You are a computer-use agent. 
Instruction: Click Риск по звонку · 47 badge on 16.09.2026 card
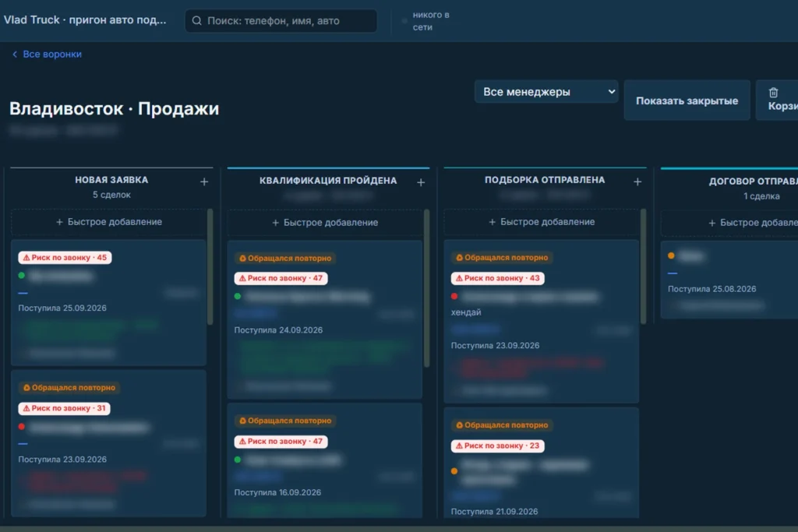pos(281,441)
